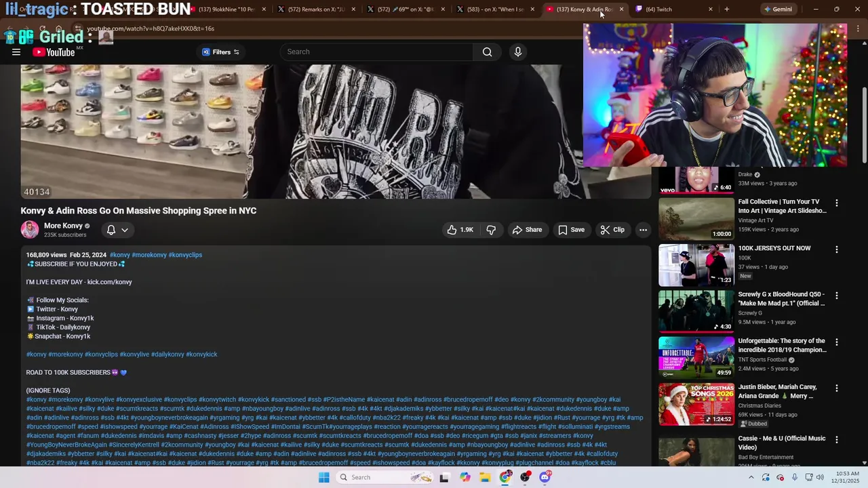
Task: Submit search with the magnifier icon
Action: (x=487, y=52)
